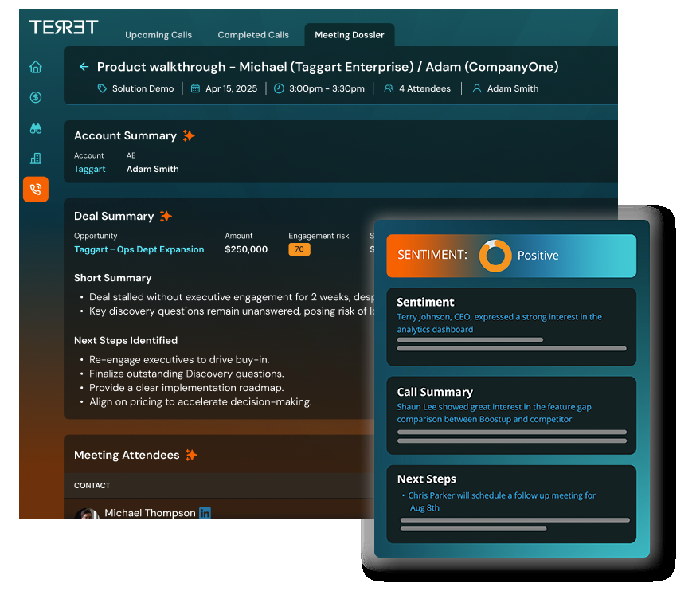This screenshot has width=700, height=591.
Task: Select the Meeting Dossier tab
Action: (x=349, y=35)
